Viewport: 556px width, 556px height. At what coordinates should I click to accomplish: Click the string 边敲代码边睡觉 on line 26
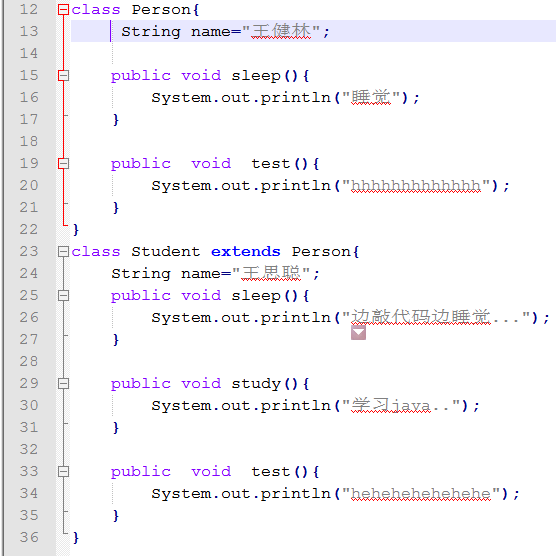(x=421, y=317)
